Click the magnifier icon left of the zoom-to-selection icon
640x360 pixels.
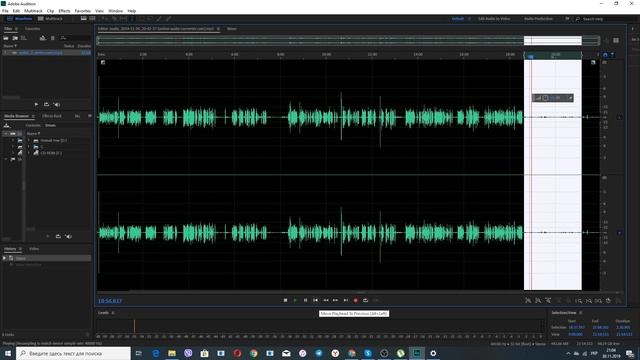click(x=589, y=300)
